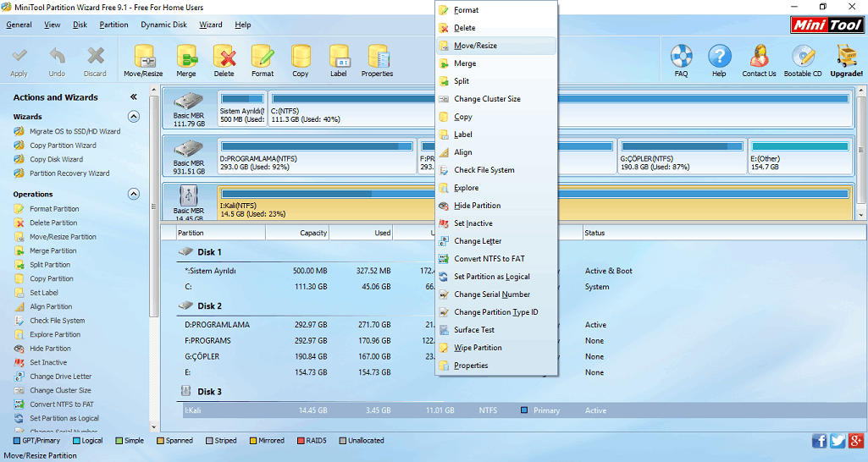
Task: Click the Copy toolbar icon
Action: 301,60
